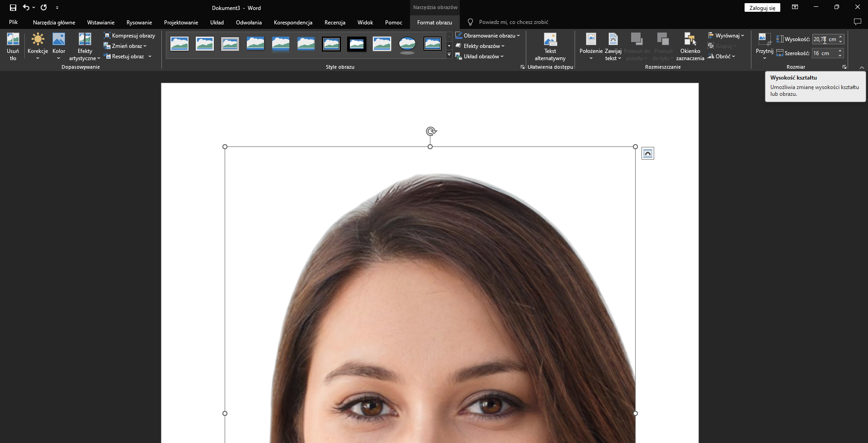
Task: Open Rozmiar size dialog launcher
Action: (x=844, y=67)
